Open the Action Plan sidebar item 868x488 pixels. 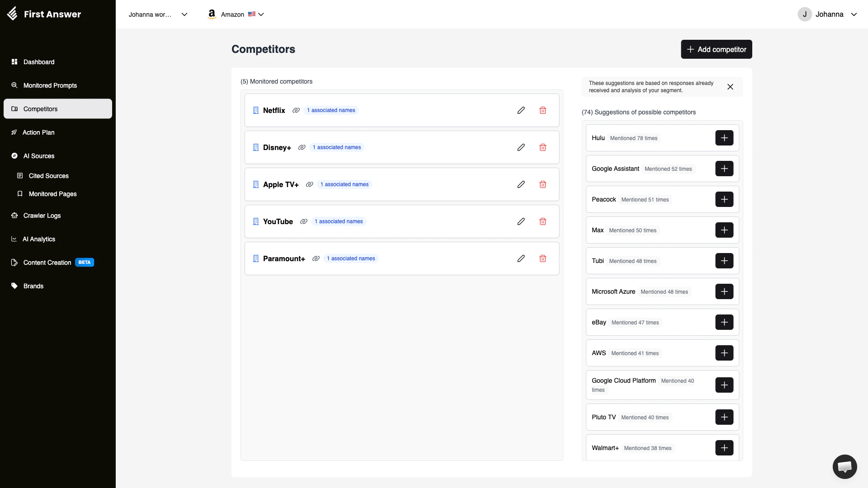point(38,132)
